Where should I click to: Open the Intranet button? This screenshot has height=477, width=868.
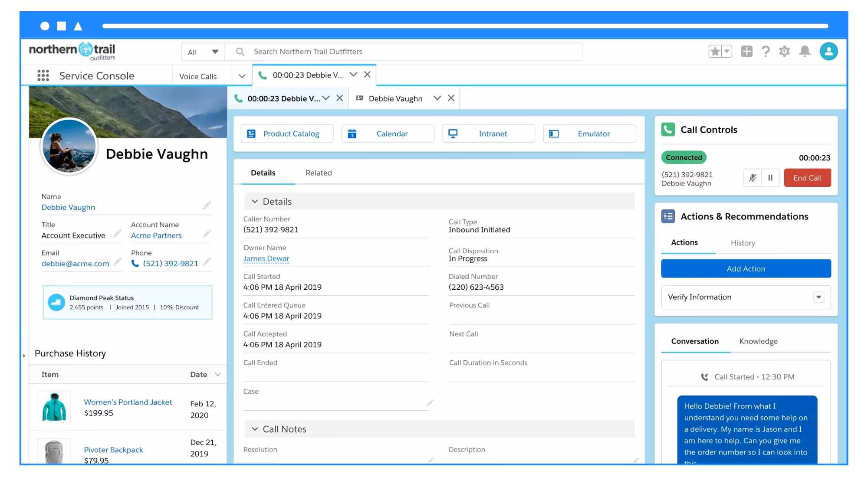click(x=489, y=134)
